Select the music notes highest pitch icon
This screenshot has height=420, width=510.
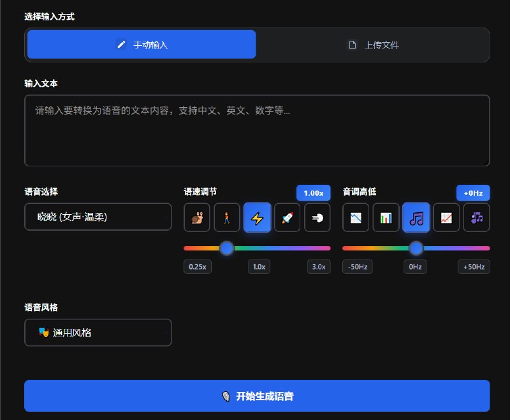[x=476, y=217]
